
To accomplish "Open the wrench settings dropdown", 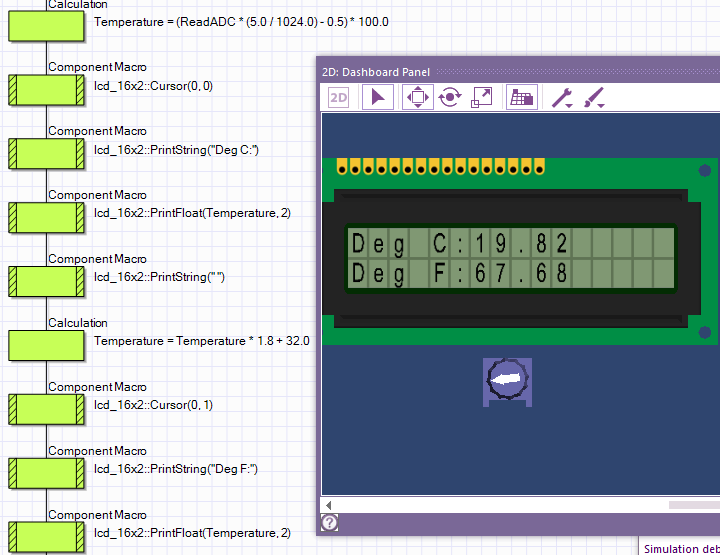I will (562, 98).
